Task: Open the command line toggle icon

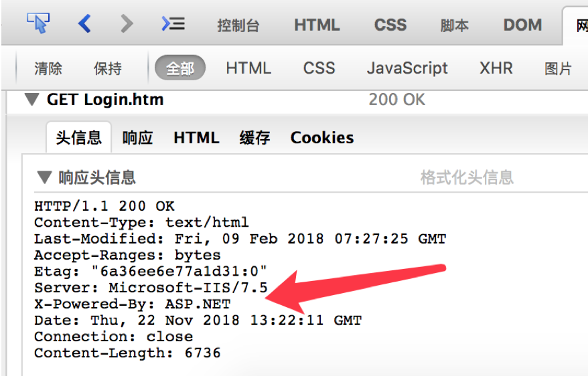Action: point(173,23)
